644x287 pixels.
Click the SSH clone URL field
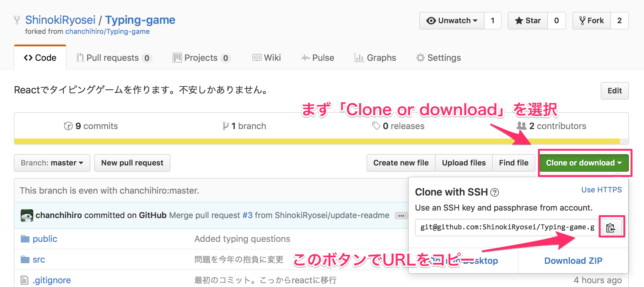click(x=507, y=227)
